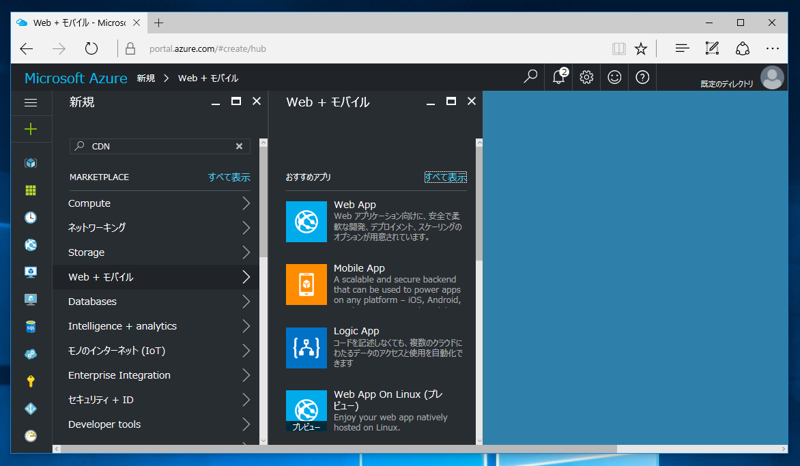Open the notifications bell icon
This screenshot has height=466, width=800.
[559, 77]
